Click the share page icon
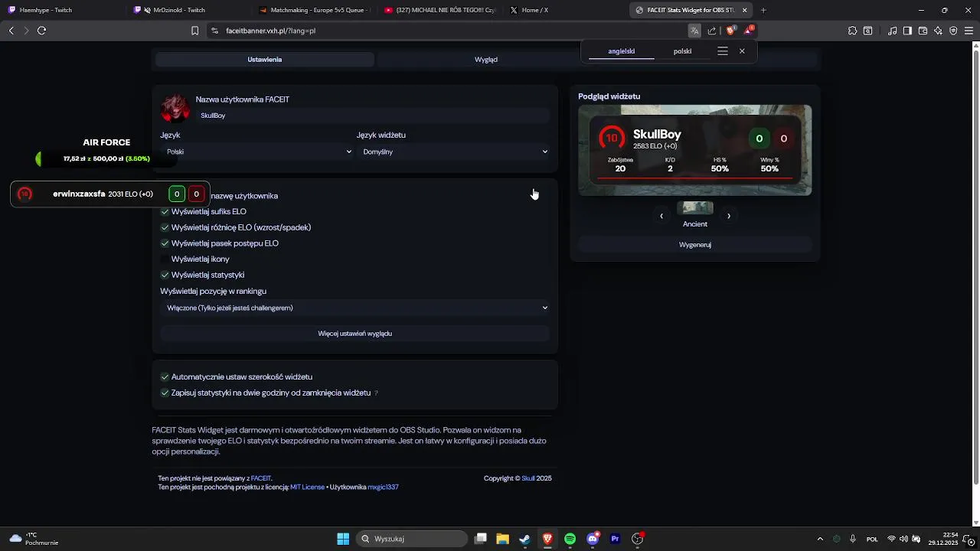980x551 pixels. tap(712, 31)
